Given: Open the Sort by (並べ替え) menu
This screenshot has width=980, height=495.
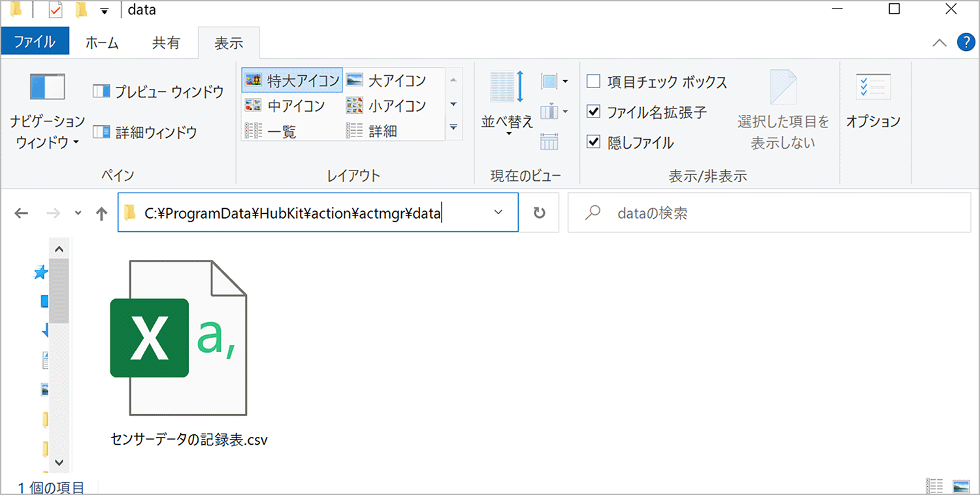Looking at the screenshot, I should (507, 103).
